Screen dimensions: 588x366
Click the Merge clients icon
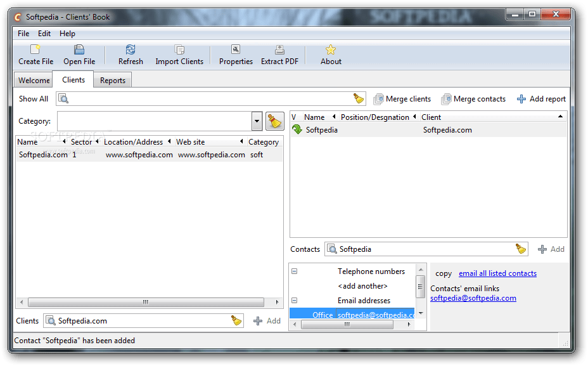(x=379, y=99)
